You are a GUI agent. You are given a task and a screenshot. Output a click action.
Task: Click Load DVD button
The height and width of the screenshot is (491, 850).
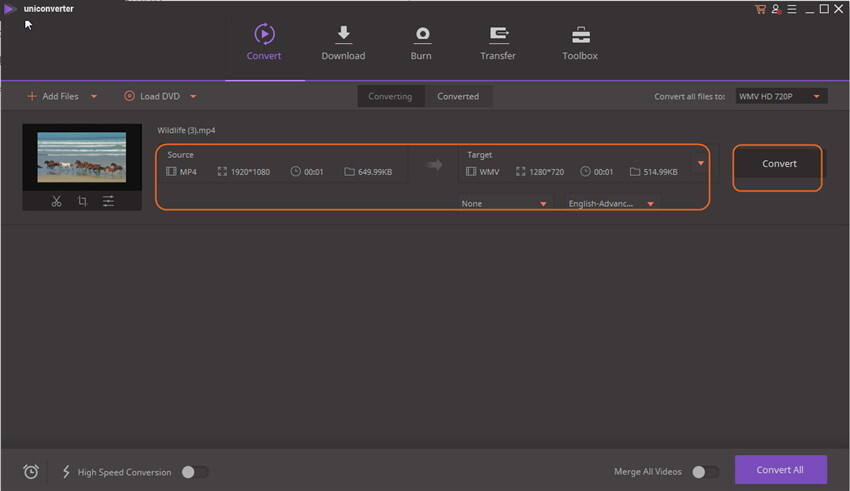click(152, 96)
